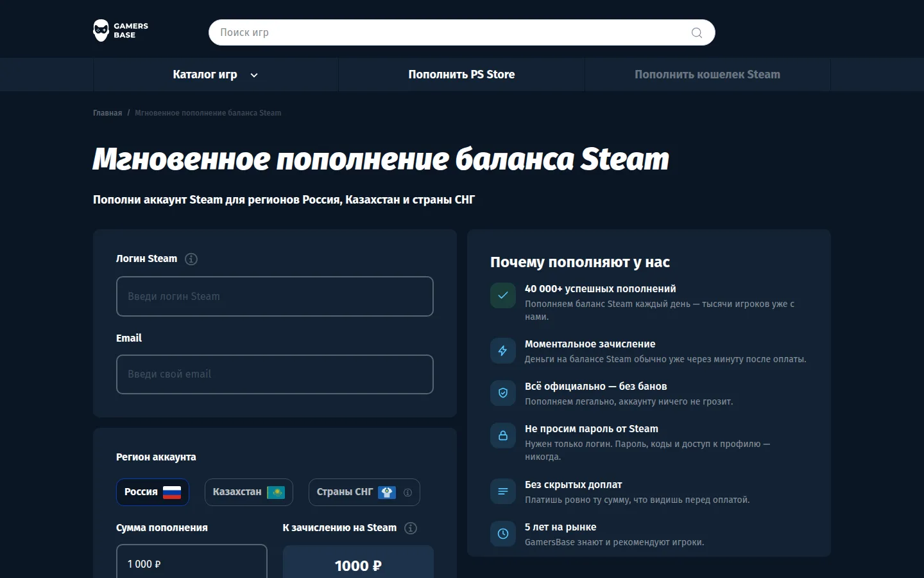Click the Gamers Base logo
Viewport: 924px width, 578px height.
pos(121,31)
